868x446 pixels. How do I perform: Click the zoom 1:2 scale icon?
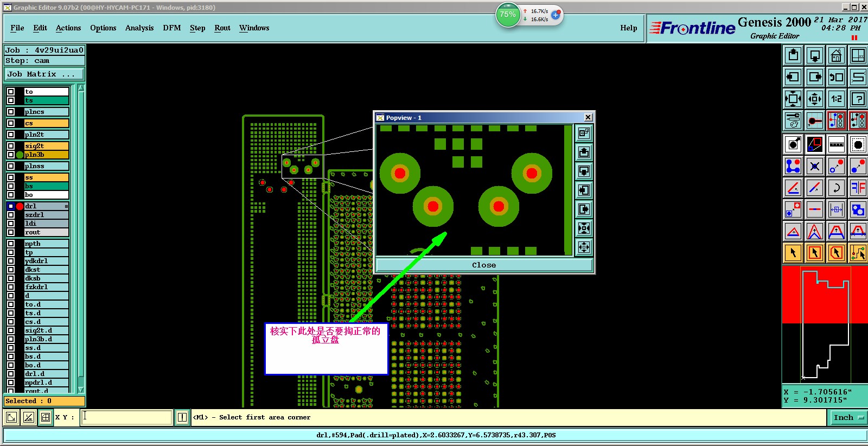click(x=837, y=99)
